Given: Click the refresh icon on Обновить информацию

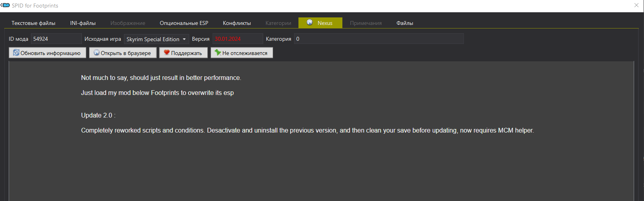Looking at the screenshot, I should tap(16, 53).
